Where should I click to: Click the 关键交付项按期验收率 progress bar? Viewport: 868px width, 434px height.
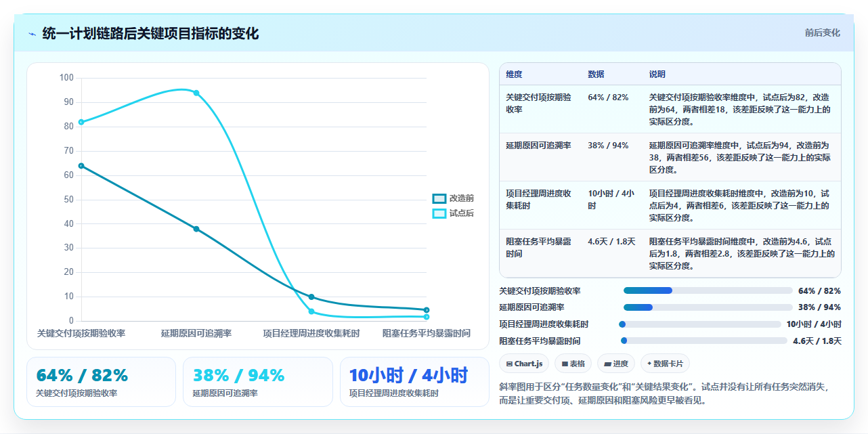708,290
